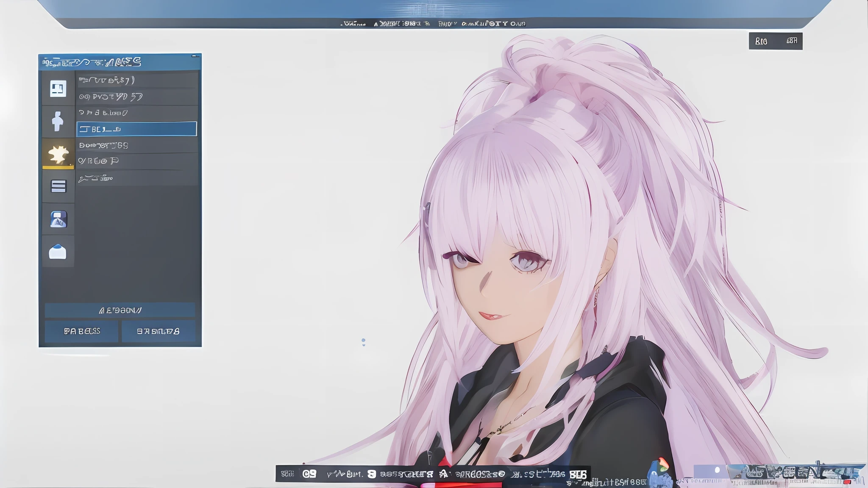The image size is (868, 488).
Task: Expand the first row of panel list
Action: [136, 80]
